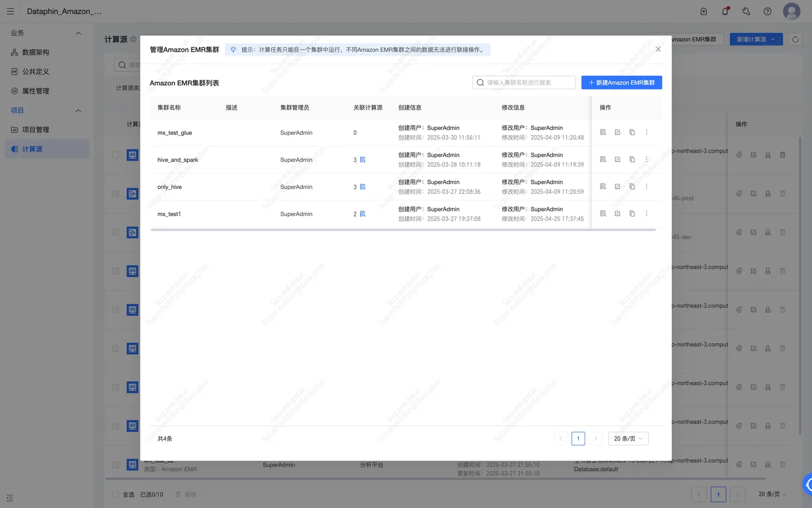Image resolution: width=812 pixels, height=508 pixels.
Task: View details of hive_and_spark cluster
Action: coord(603,160)
